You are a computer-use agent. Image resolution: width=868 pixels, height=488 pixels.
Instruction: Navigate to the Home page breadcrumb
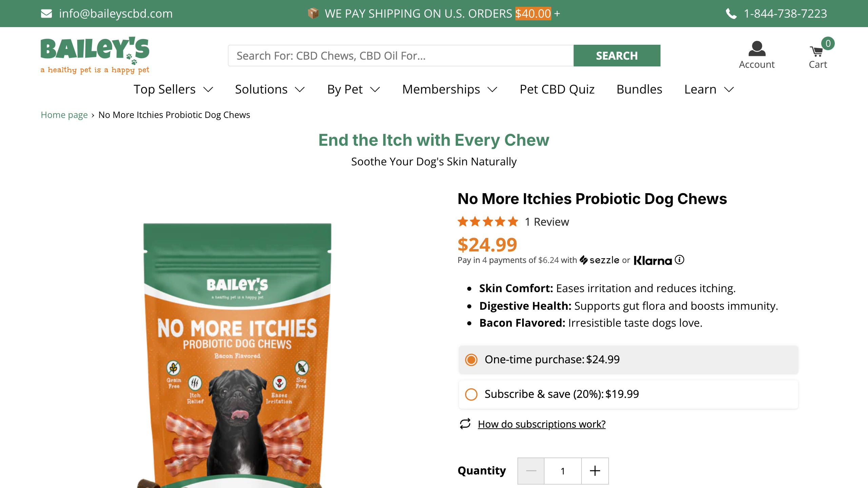pyautogui.click(x=64, y=115)
